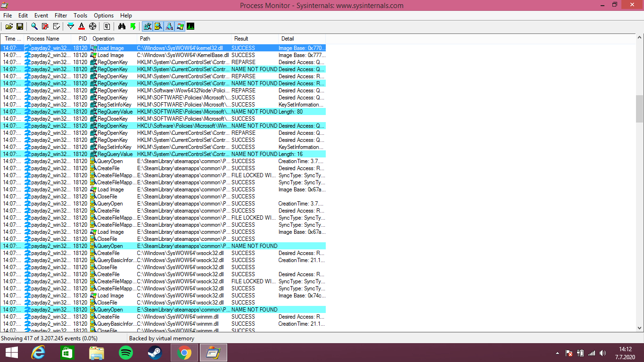
Task: Open the Help menu
Action: [x=126, y=16]
